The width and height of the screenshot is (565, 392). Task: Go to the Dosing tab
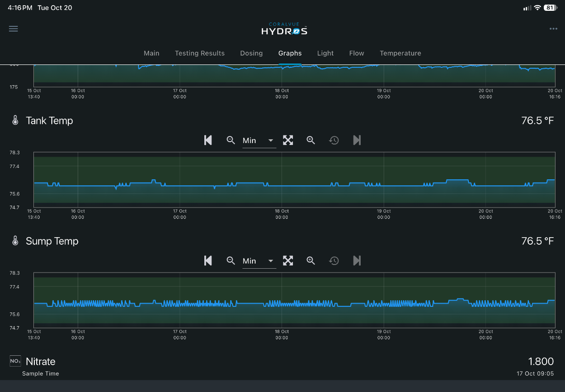click(x=251, y=53)
